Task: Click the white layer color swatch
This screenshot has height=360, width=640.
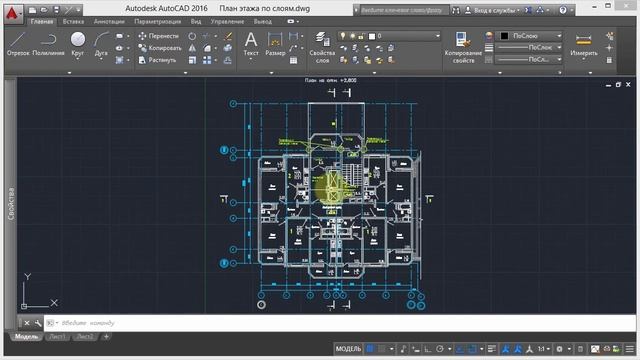Action: pos(372,36)
